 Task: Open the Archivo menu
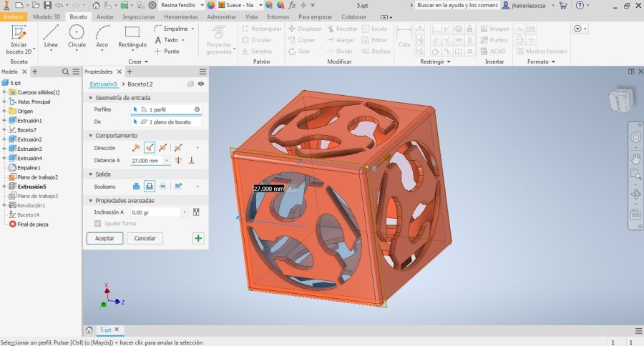tap(14, 17)
